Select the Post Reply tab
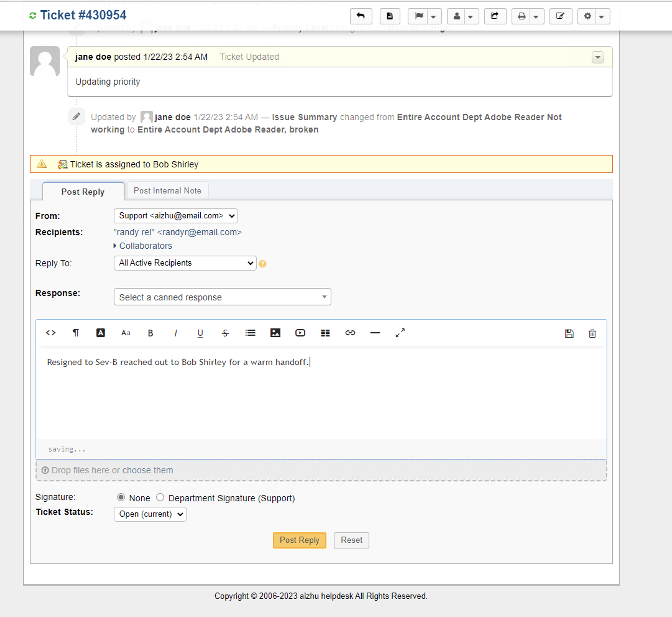The width and height of the screenshot is (672, 617). (83, 192)
